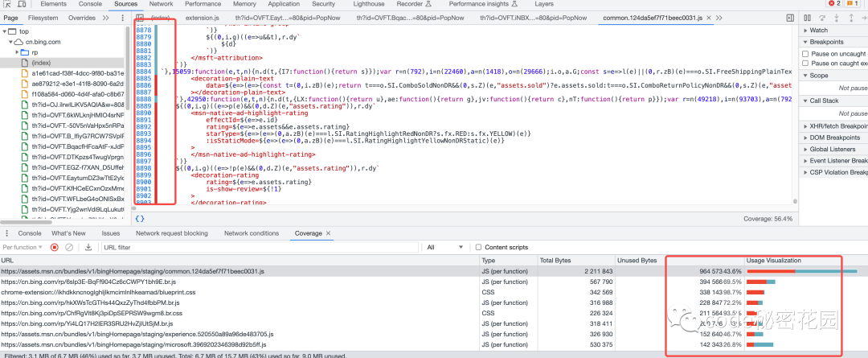868x358 pixels.
Task: Expand the Global Listeners section
Action: click(833, 149)
